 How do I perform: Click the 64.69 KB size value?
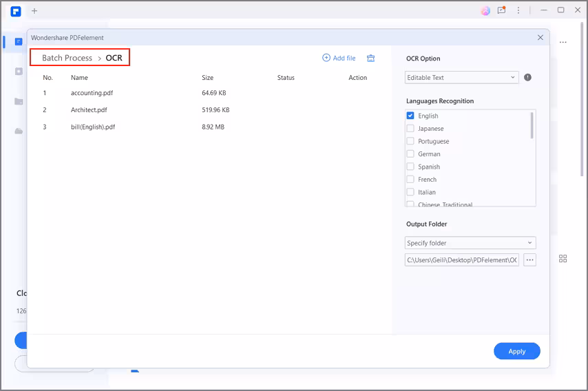(x=213, y=93)
